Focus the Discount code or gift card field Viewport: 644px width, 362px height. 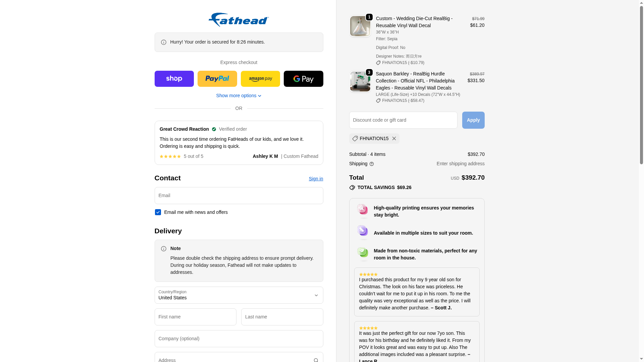pyautogui.click(x=403, y=120)
